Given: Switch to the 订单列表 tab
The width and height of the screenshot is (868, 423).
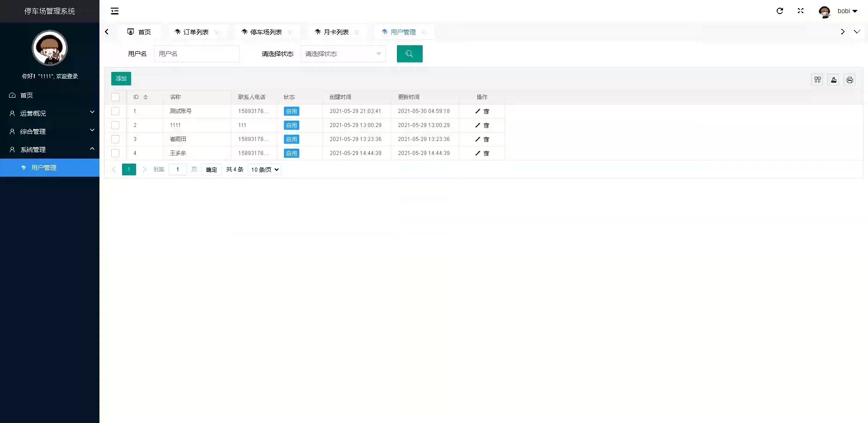Looking at the screenshot, I should [195, 32].
